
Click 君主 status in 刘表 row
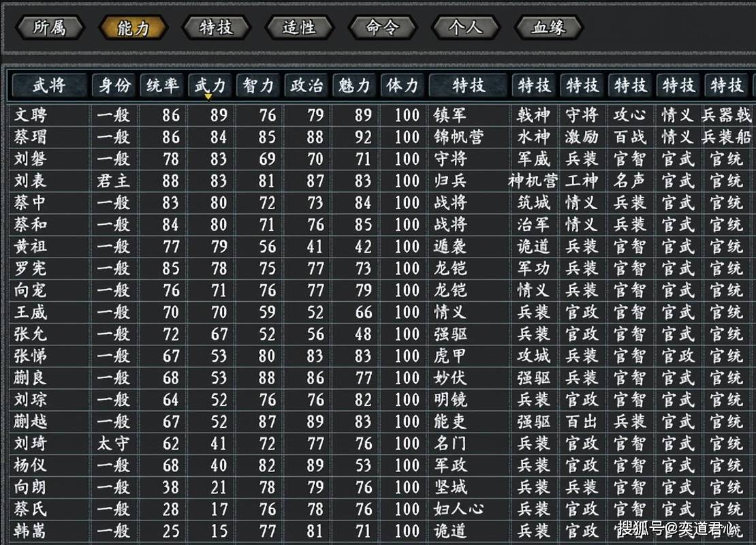[x=114, y=181]
